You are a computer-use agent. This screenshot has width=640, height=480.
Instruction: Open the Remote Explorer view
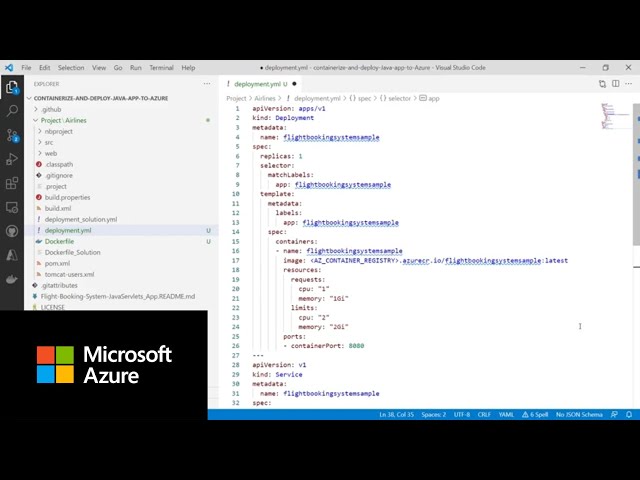point(12,207)
